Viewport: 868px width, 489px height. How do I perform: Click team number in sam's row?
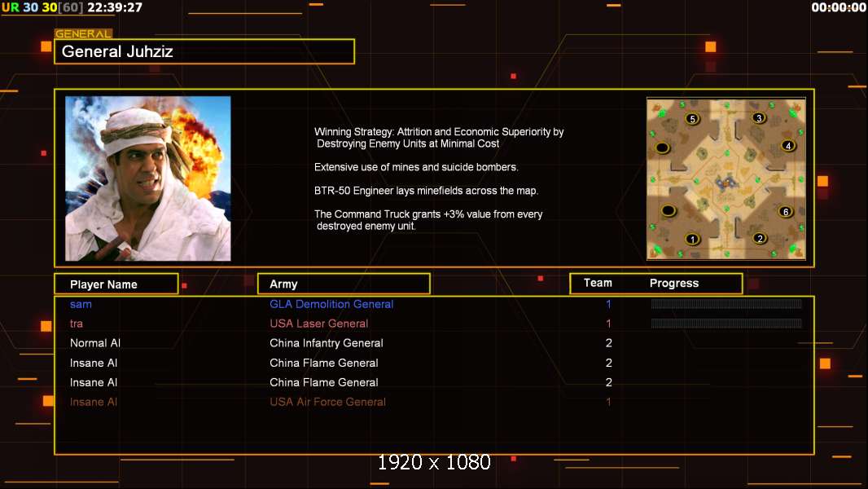pyautogui.click(x=608, y=304)
